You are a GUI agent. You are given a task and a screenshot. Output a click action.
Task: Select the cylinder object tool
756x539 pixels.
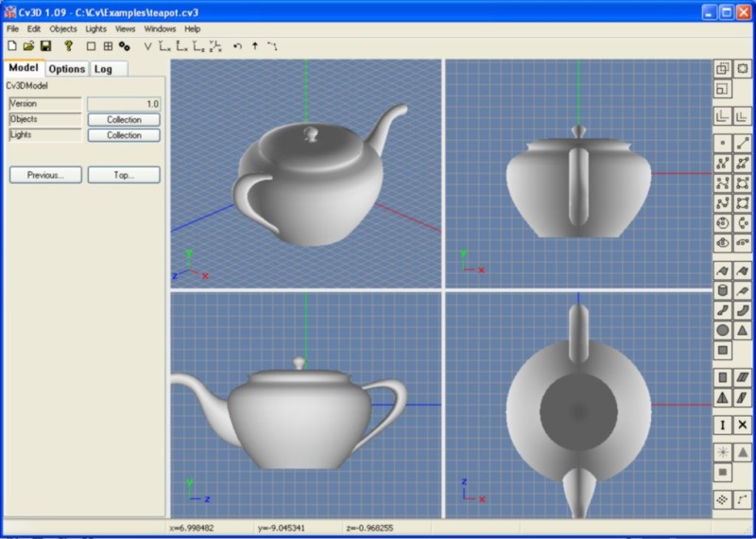(722, 290)
